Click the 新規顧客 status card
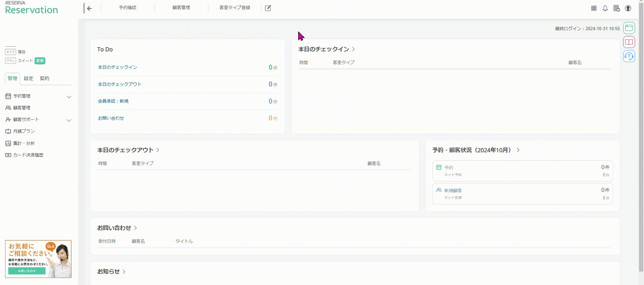The width and height of the screenshot is (644, 285). click(x=523, y=193)
